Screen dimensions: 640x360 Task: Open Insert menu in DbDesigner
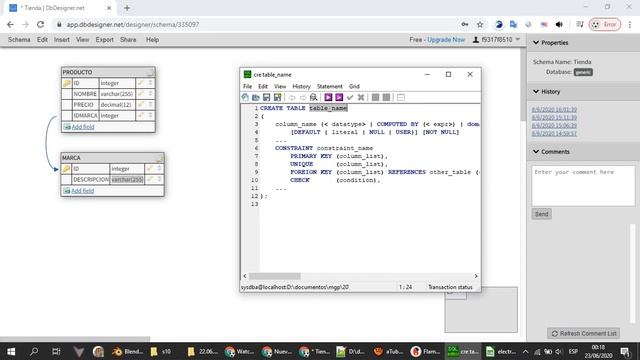pos(62,40)
